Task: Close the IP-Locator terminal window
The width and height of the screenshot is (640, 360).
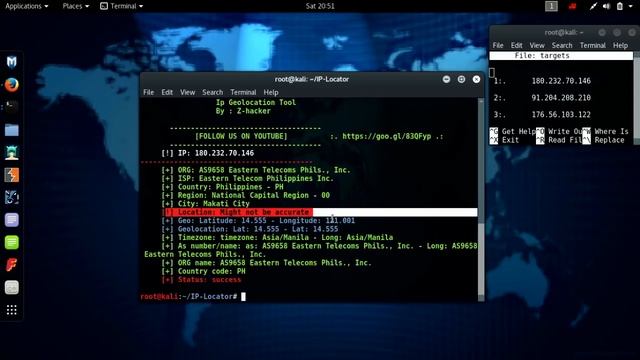Action: pyautogui.click(x=476, y=79)
